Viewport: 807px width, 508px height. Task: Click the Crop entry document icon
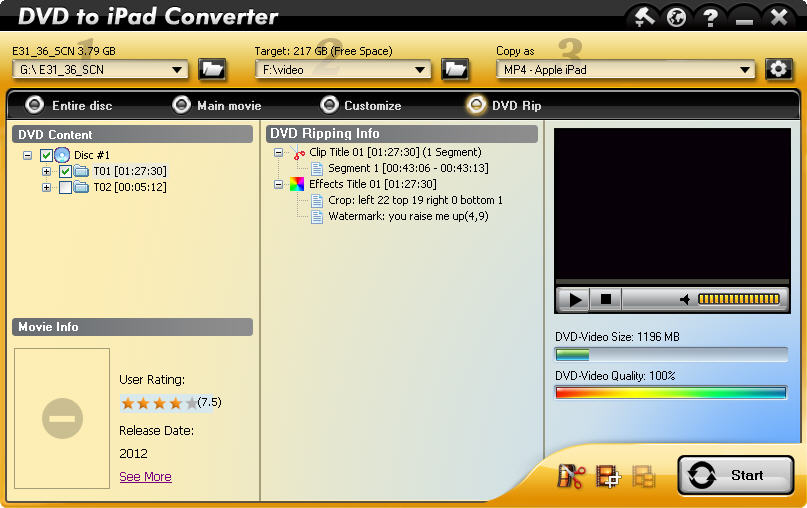pyautogui.click(x=317, y=200)
